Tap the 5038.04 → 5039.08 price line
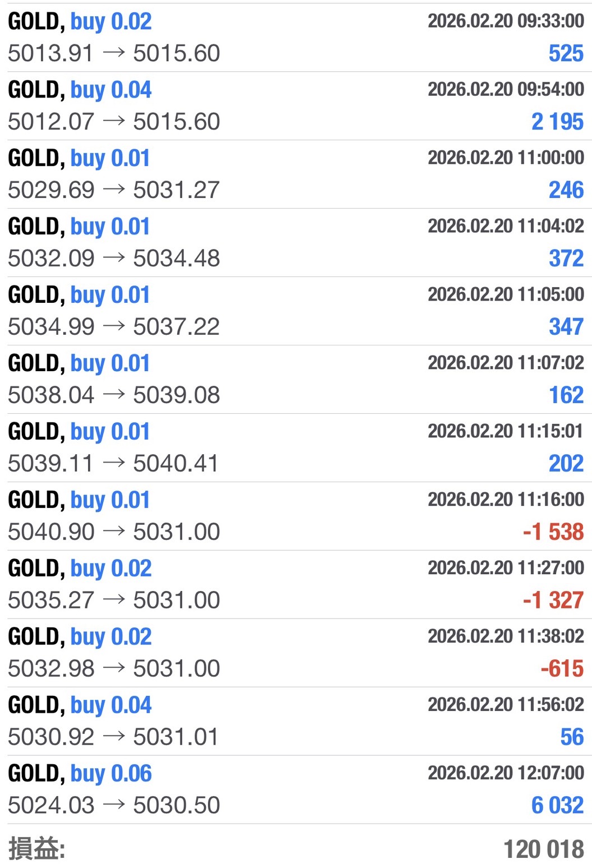 click(114, 395)
